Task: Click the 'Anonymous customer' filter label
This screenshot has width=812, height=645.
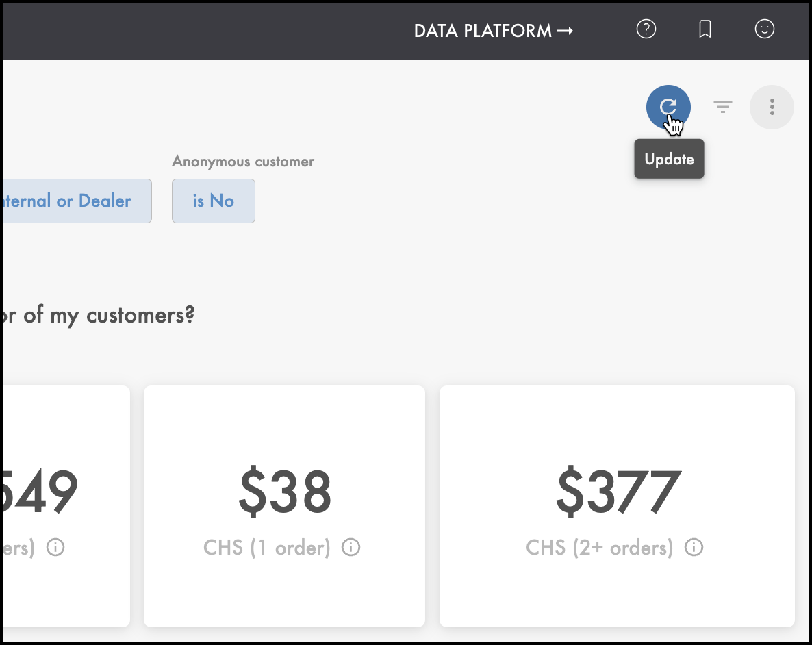Action: click(x=243, y=162)
